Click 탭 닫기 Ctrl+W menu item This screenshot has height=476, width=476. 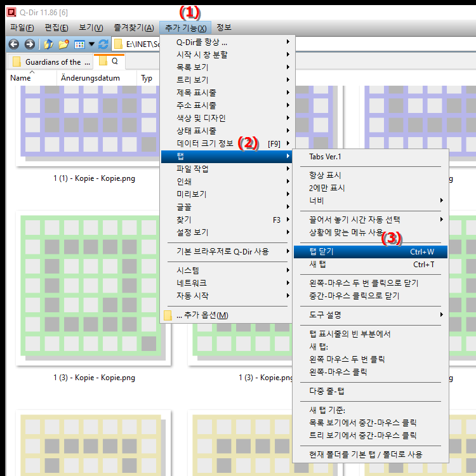pyautogui.click(x=371, y=252)
